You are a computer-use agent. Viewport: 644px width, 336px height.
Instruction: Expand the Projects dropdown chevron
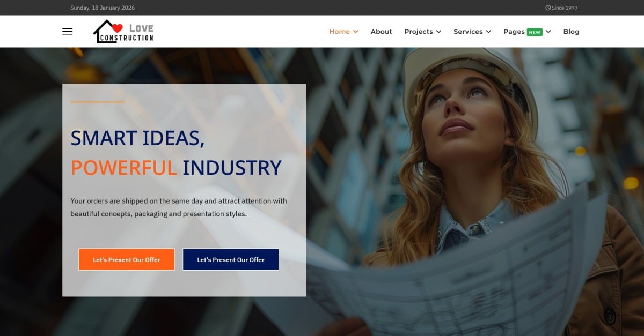point(438,32)
